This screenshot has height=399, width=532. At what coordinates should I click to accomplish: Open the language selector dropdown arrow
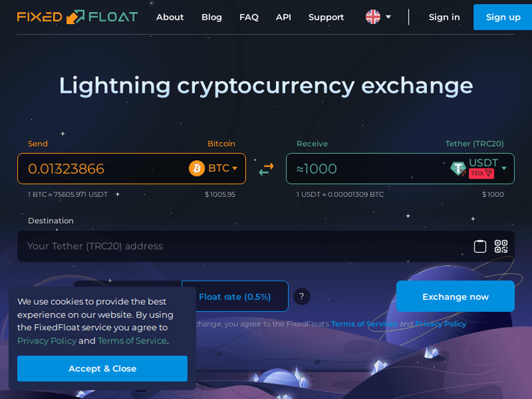coord(389,17)
